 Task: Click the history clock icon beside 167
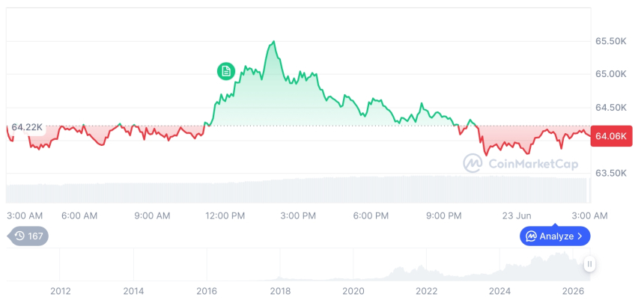click(19, 236)
